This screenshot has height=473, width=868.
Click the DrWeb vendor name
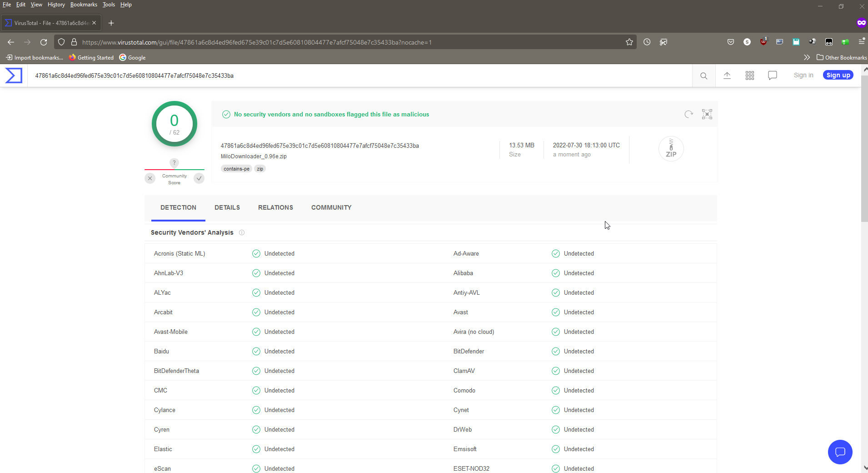tap(463, 430)
